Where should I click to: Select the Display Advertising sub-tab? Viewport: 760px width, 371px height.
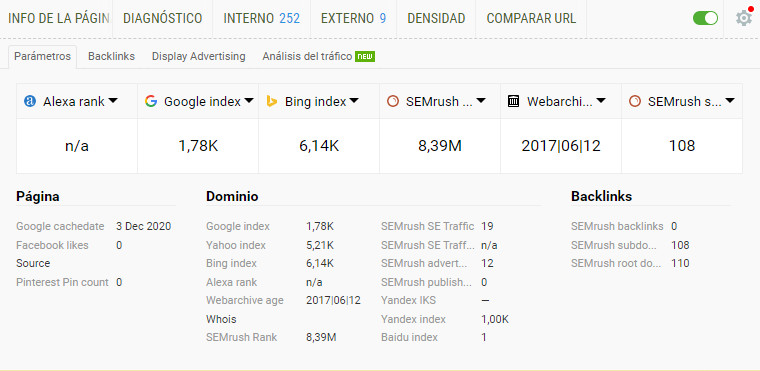coord(199,56)
